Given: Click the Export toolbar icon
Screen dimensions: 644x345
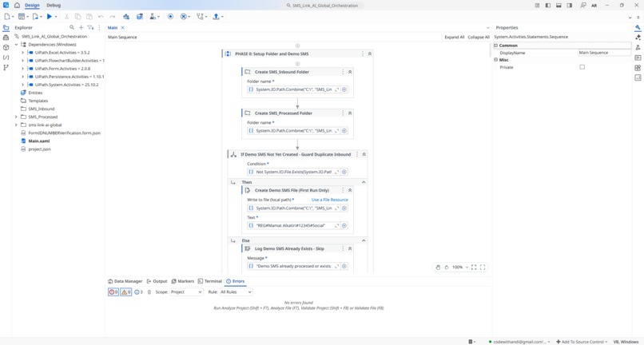Looking at the screenshot, I should 35,17.
